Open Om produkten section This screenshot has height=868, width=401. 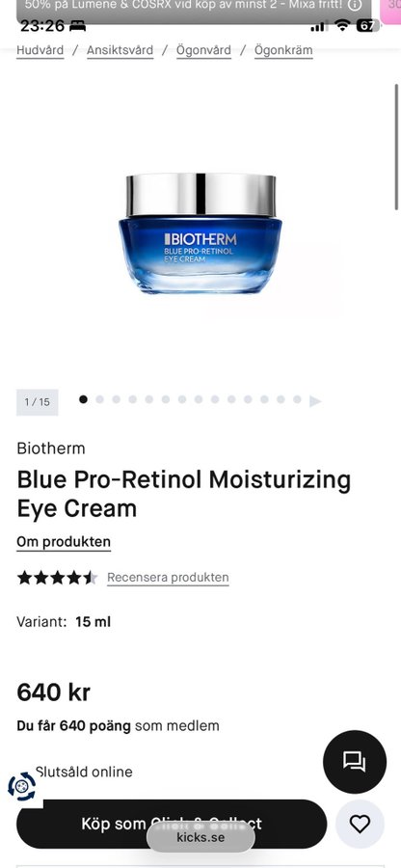tap(64, 542)
